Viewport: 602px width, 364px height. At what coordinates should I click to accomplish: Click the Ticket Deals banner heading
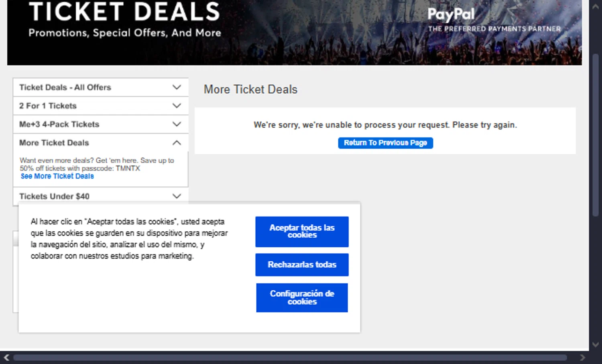pyautogui.click(x=124, y=12)
